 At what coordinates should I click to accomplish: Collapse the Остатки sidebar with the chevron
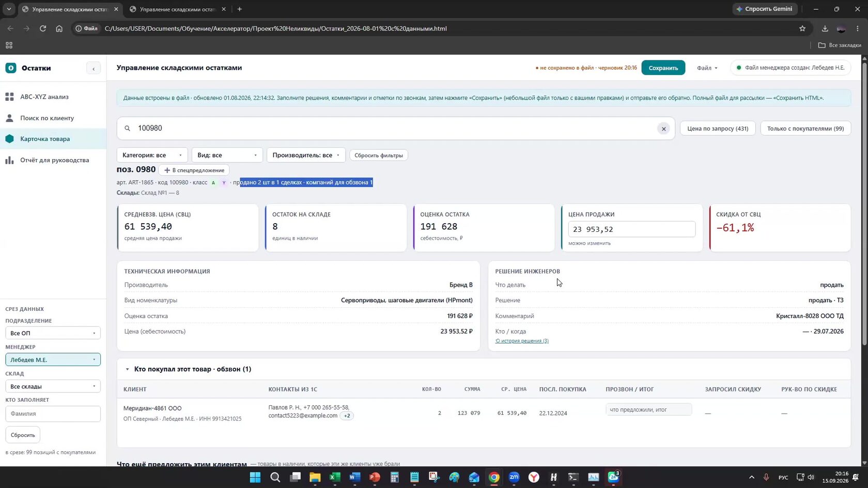94,68
